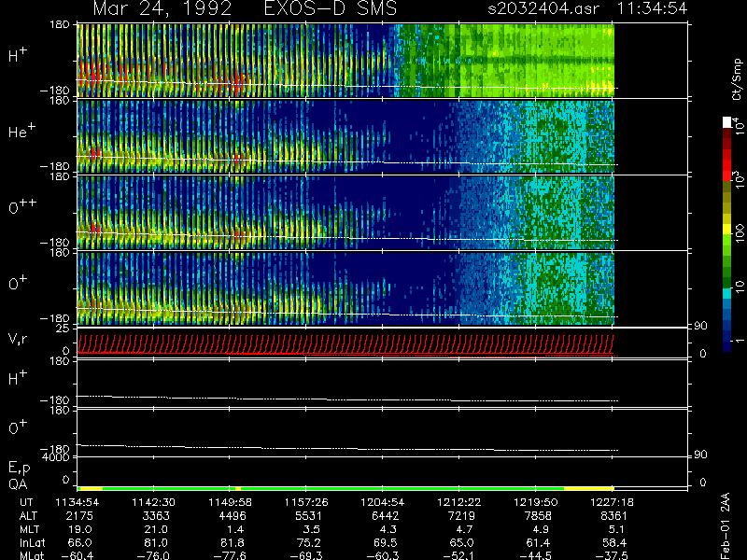Open the O+ color spectrogram panel

coord(345,288)
